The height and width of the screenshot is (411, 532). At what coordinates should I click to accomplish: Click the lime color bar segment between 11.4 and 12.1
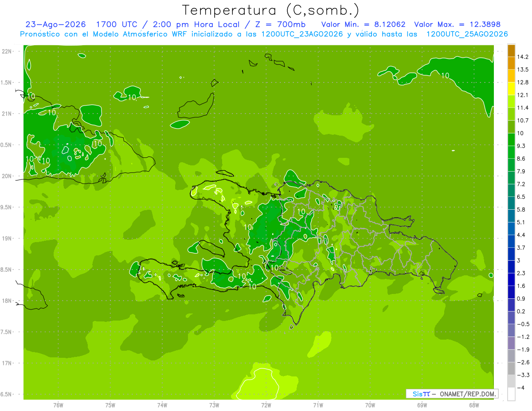click(511, 102)
